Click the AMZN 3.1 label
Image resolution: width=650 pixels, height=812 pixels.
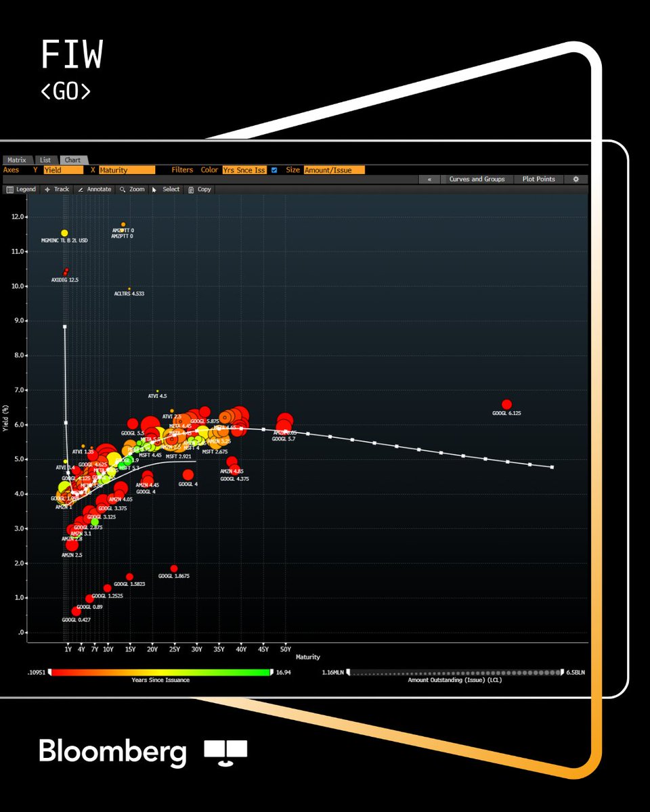click(80, 533)
